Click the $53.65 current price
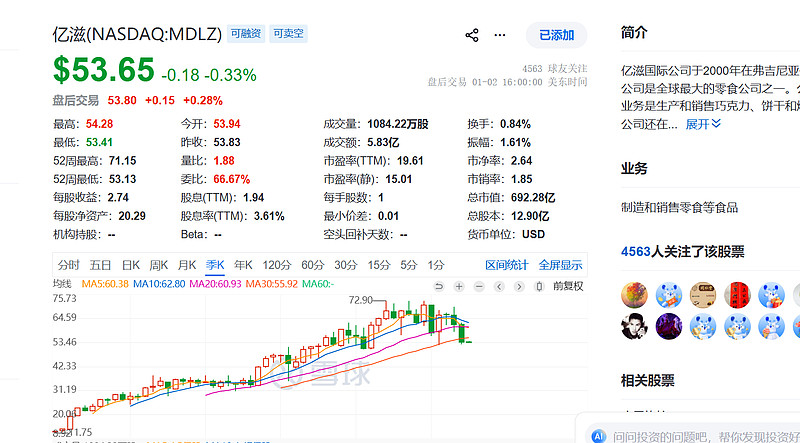The width and height of the screenshot is (800, 443). coord(104,70)
